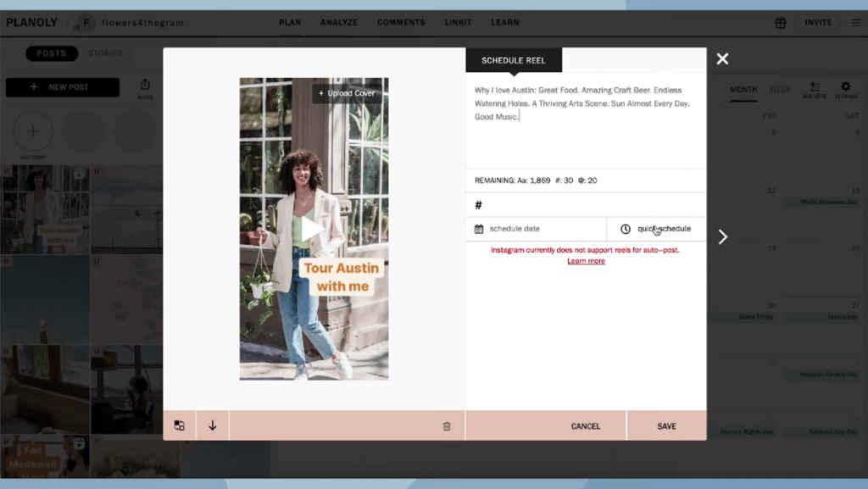Viewport: 868px width, 489px height.
Task: Click the hashtag field
Action: tap(586, 205)
